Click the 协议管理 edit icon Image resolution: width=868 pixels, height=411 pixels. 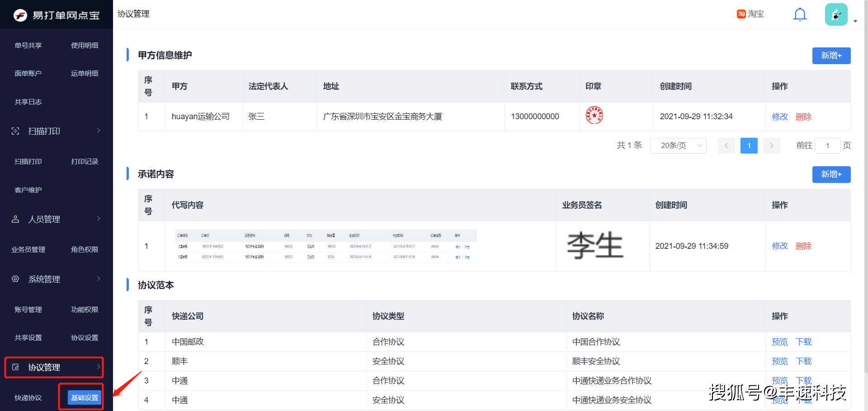15,367
